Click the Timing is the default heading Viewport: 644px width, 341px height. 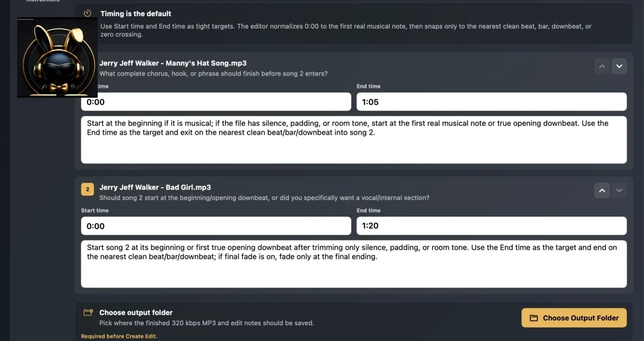tap(136, 13)
